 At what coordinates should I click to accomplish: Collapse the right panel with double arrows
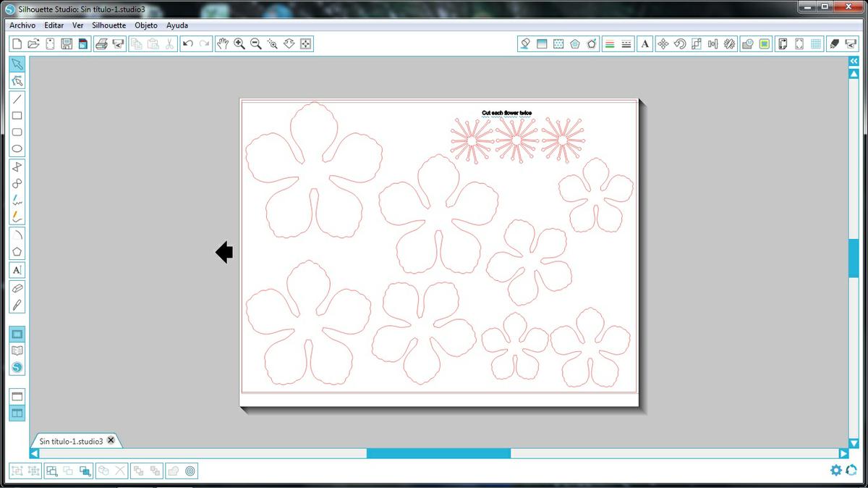point(854,62)
